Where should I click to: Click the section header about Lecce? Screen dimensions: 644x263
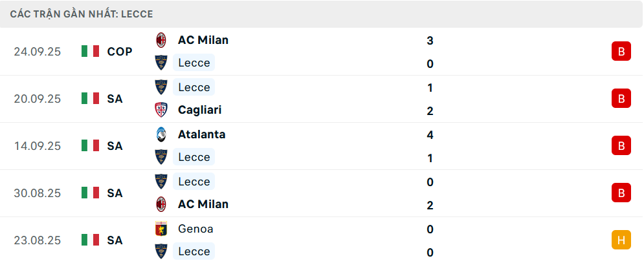coord(82,14)
